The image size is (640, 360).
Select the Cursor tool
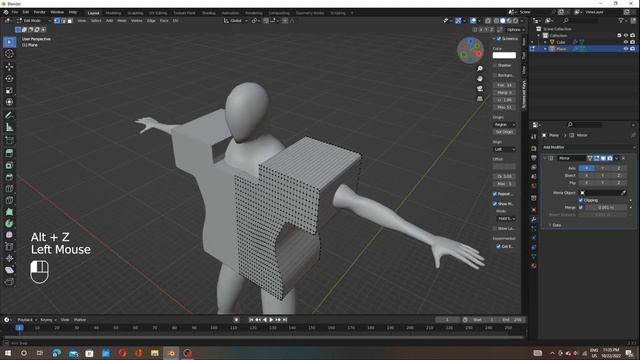9,54
